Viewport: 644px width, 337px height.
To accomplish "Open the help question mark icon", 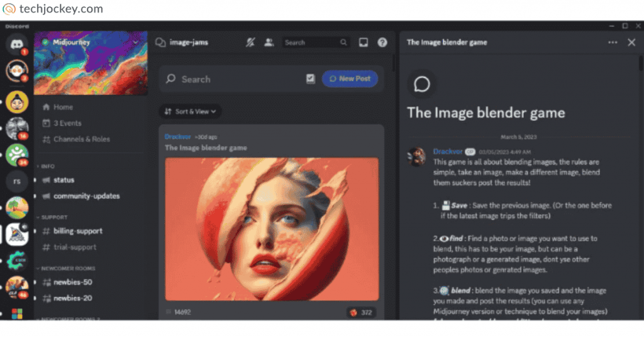I will pos(382,43).
